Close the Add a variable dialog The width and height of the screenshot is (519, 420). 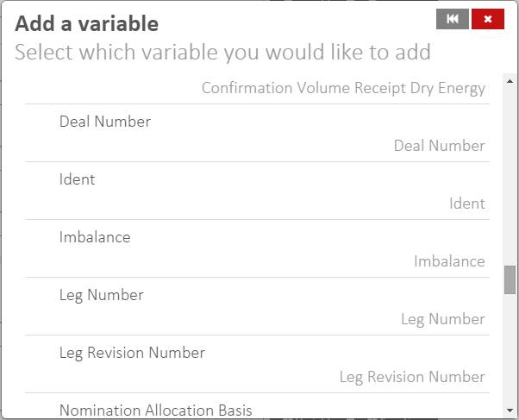[x=488, y=19]
